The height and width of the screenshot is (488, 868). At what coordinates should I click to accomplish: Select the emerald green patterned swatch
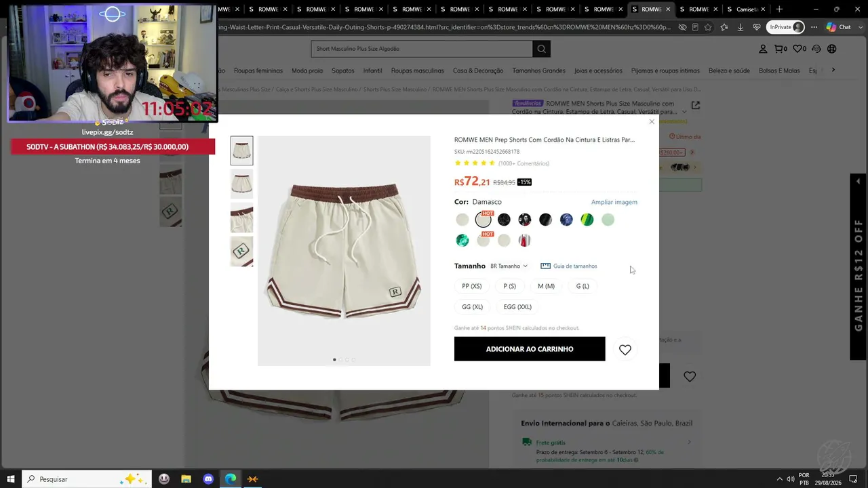coord(462,241)
